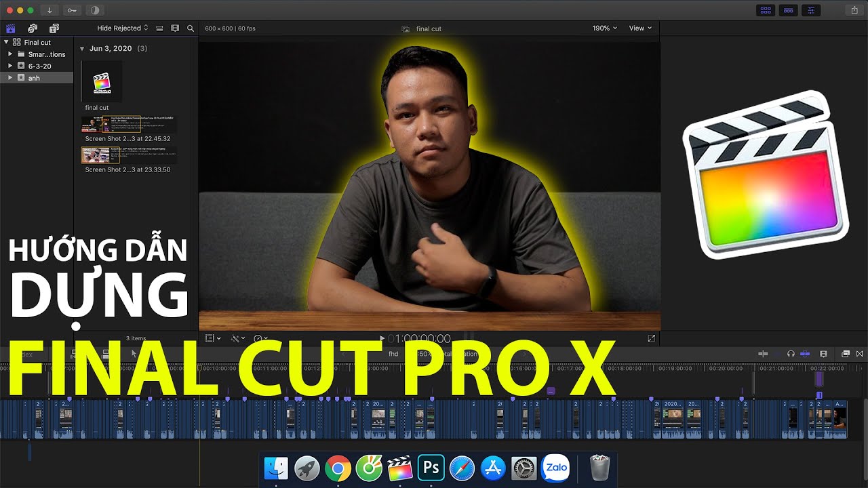This screenshot has height=488, width=868.
Task: Open clip appearance filmstrip options
Action: (175, 28)
